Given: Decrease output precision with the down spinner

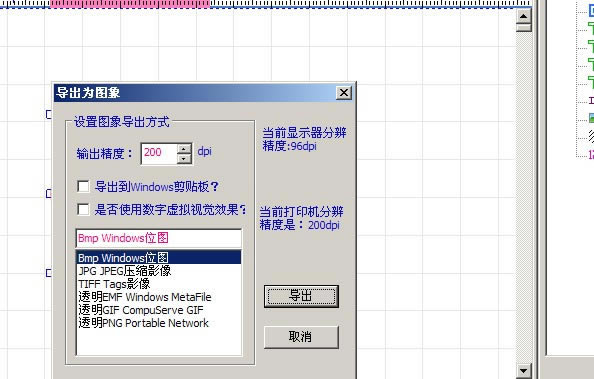Looking at the screenshot, I should click(184, 158).
